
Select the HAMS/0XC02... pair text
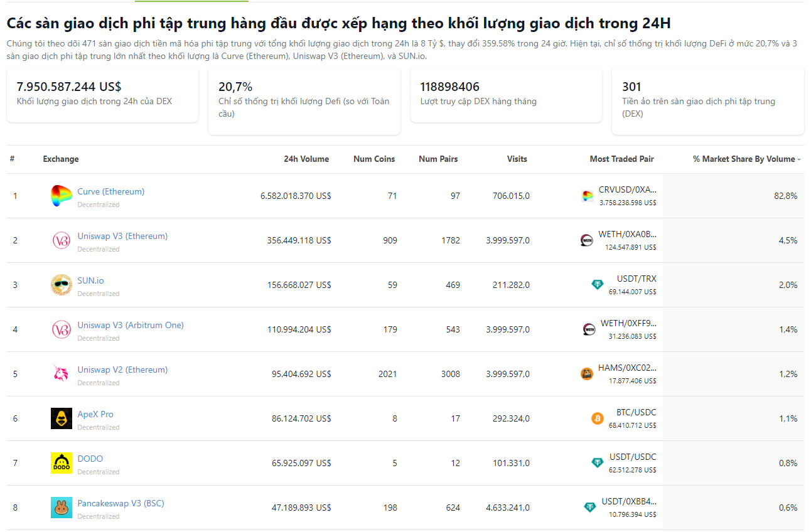click(628, 368)
